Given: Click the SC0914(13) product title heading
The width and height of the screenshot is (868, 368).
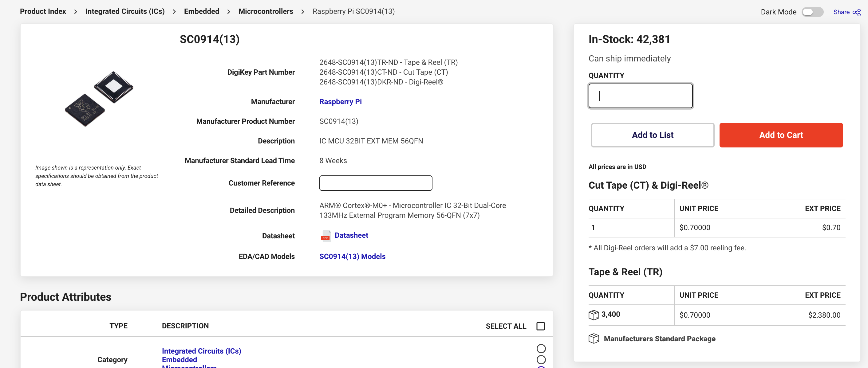Looking at the screenshot, I should (209, 39).
